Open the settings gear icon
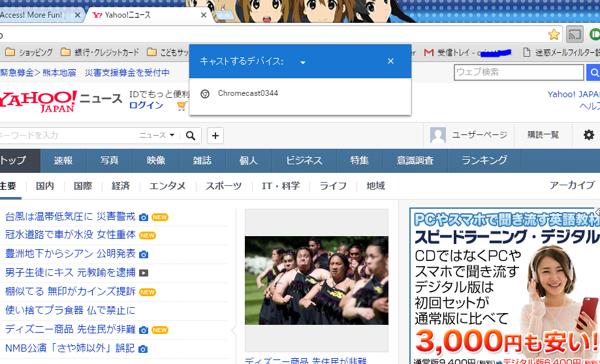Screen dimensions: 600x364 [x=588, y=135]
